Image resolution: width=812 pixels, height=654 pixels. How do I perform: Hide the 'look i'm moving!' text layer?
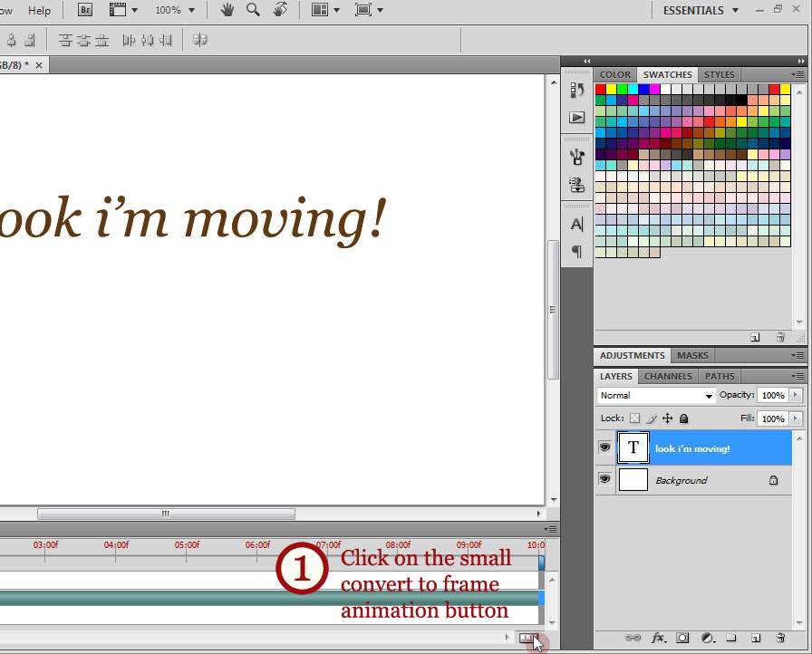coord(604,447)
